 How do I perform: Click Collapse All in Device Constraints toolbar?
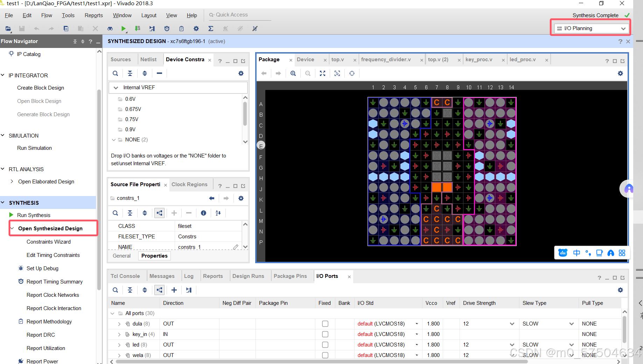[130, 73]
